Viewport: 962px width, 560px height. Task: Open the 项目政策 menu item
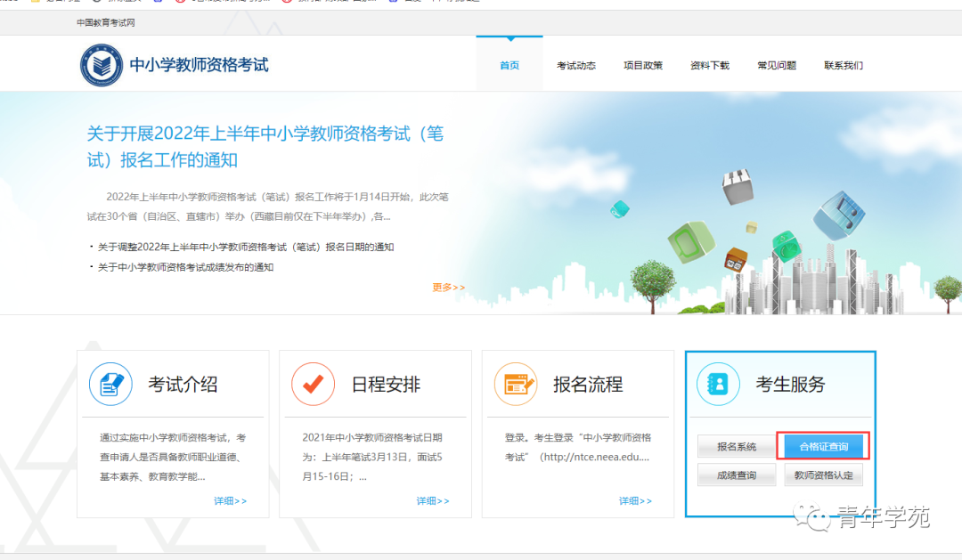(x=642, y=64)
